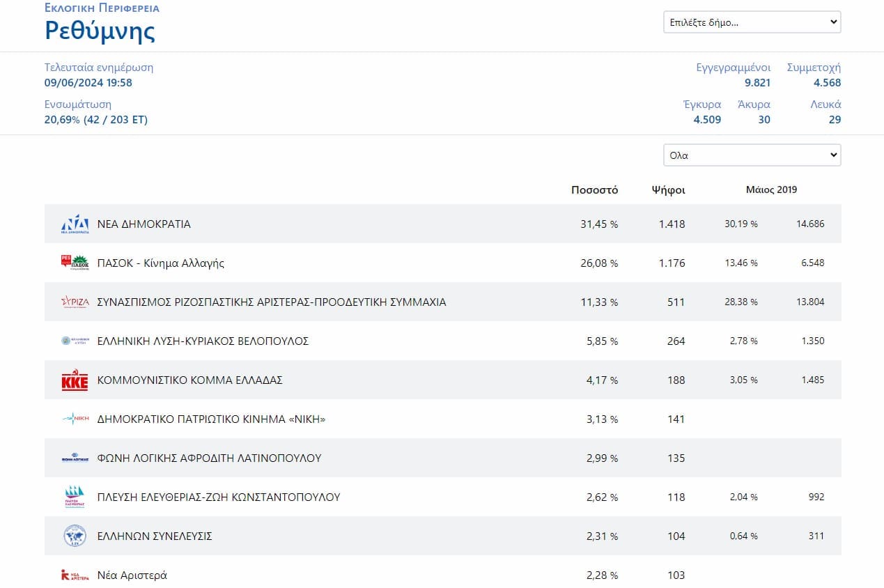Click the 26,08 % percentage value

(599, 263)
